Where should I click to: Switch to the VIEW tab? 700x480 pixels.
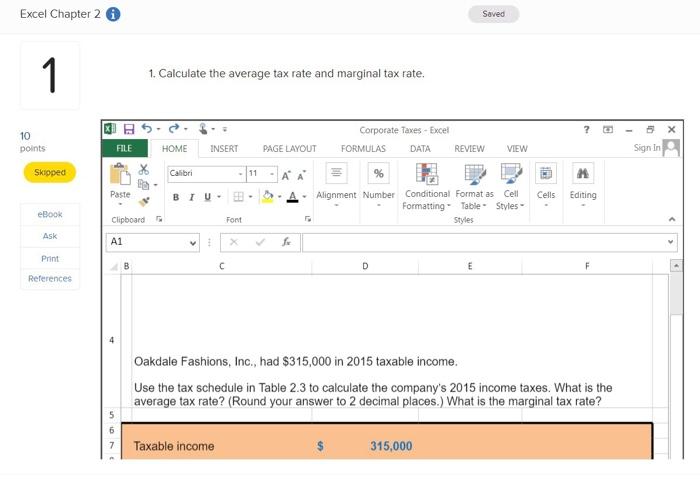click(517, 149)
